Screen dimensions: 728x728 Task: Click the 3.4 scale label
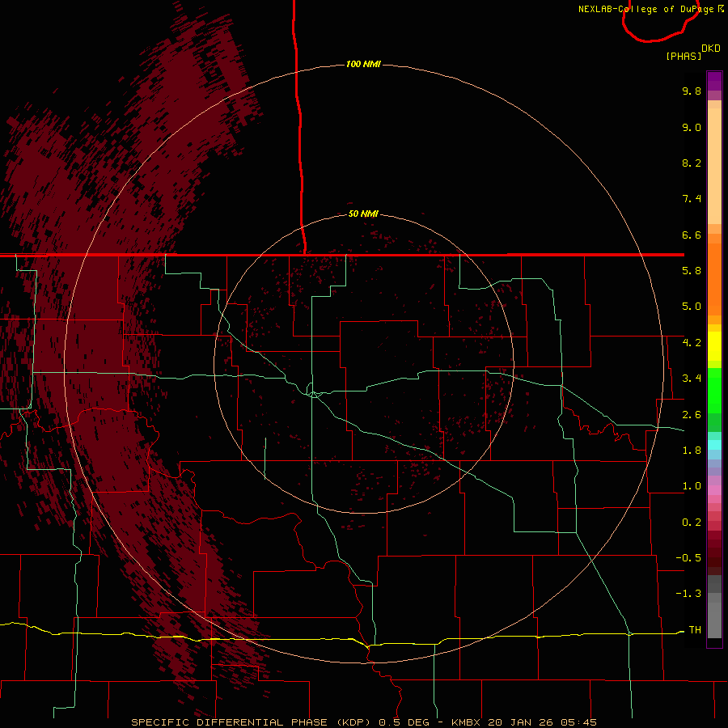(692, 379)
